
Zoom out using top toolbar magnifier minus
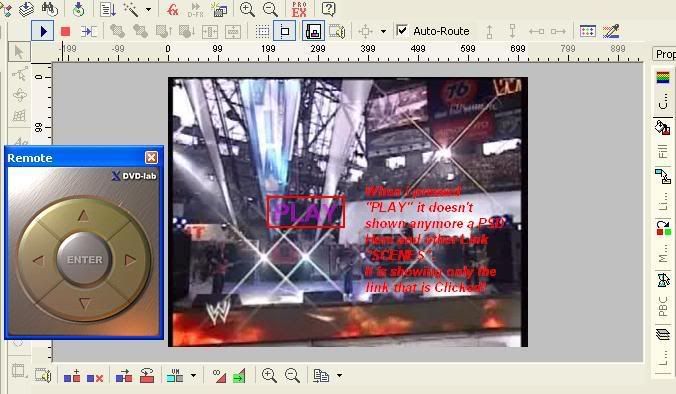pos(270,9)
